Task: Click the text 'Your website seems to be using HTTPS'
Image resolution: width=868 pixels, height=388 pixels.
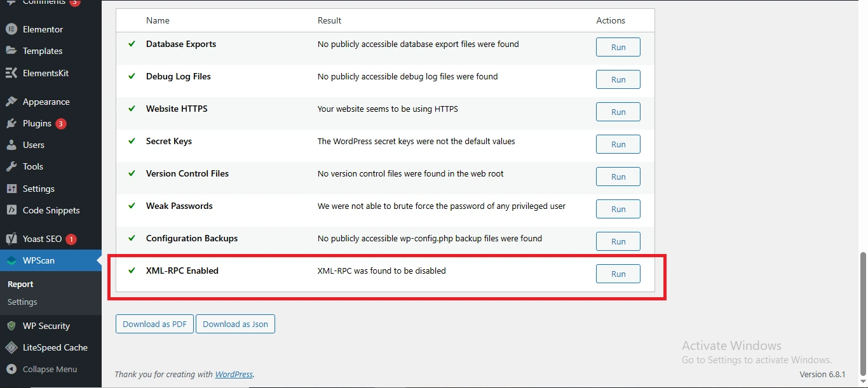Action: click(388, 109)
